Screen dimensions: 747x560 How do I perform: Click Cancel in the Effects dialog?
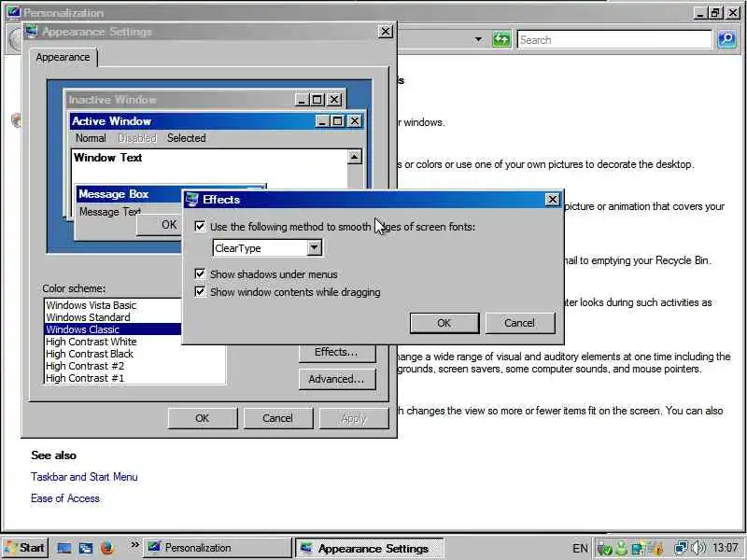coord(520,323)
